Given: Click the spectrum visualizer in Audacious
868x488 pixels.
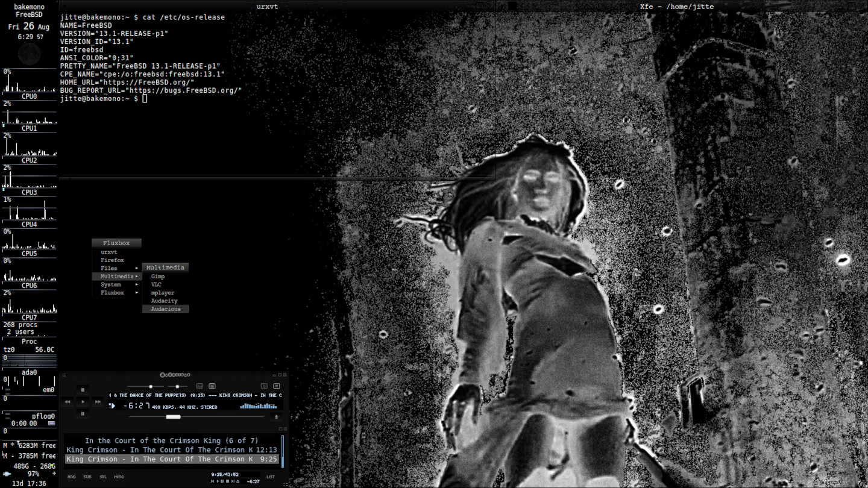Looking at the screenshot, I should [259, 406].
